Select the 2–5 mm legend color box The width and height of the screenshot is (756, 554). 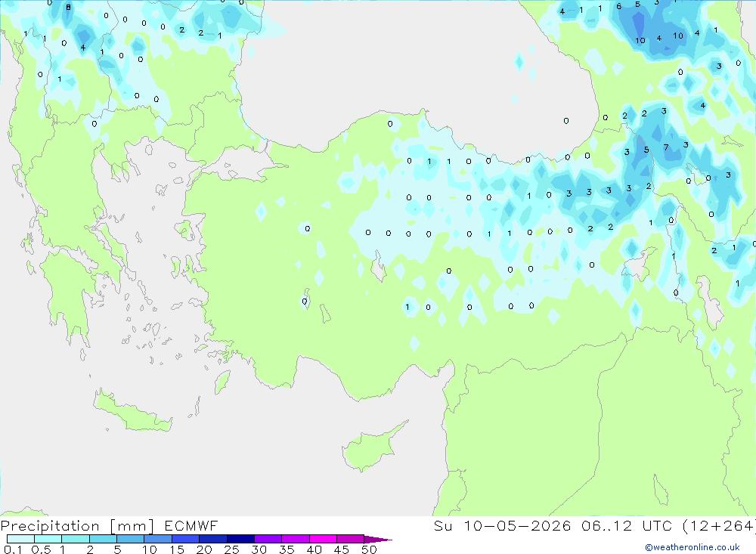tap(103, 539)
